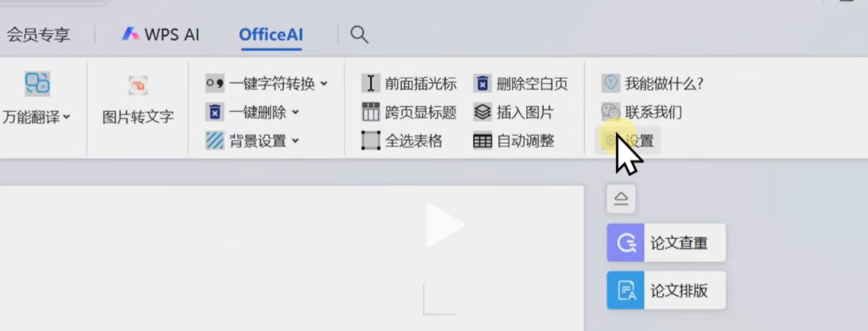Expand the 一键字符转换 dropdown arrow

coord(324,84)
